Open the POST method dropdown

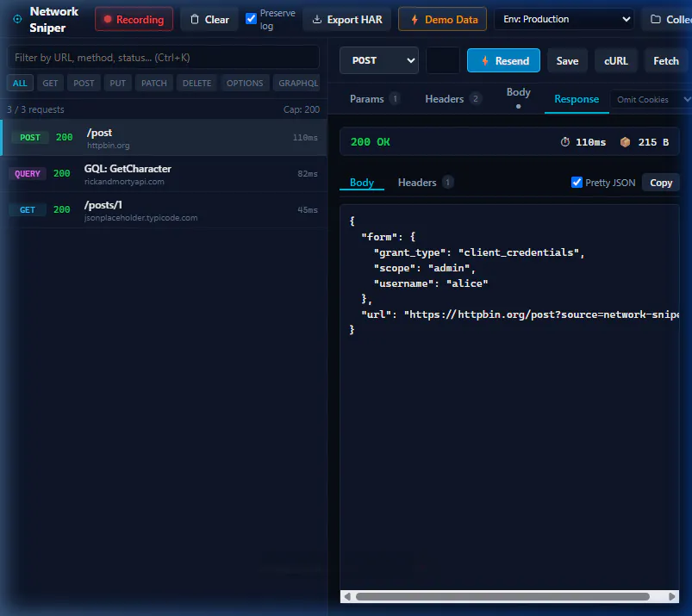[x=379, y=60]
